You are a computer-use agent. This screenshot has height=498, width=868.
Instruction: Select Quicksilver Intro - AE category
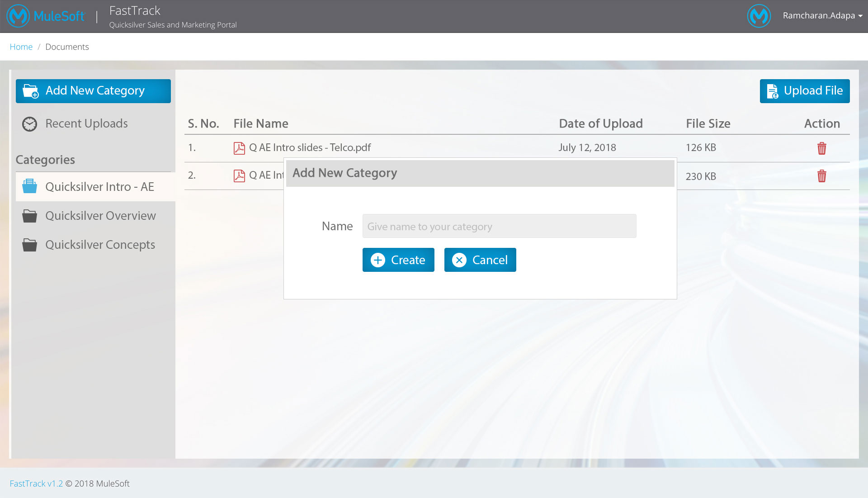click(99, 187)
